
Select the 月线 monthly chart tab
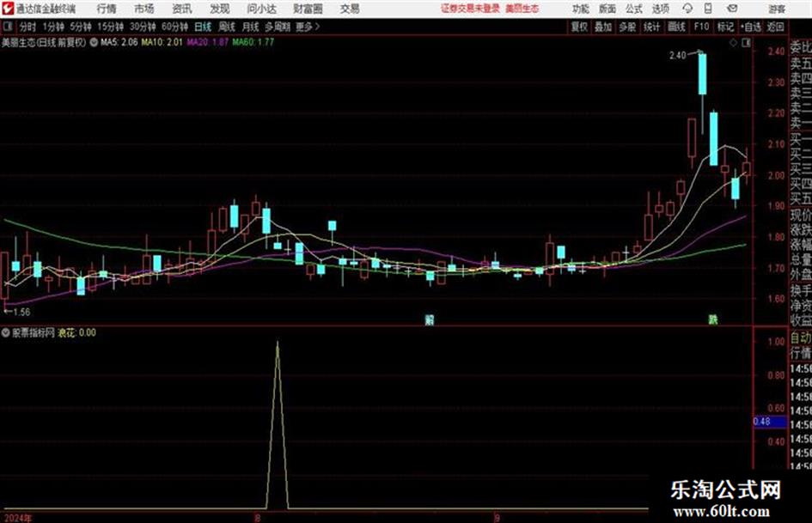pos(250,27)
